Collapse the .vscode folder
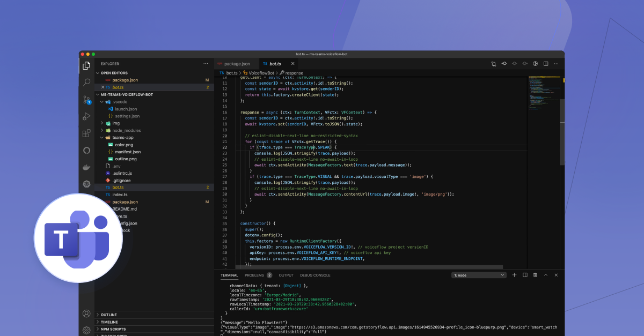 point(102,101)
